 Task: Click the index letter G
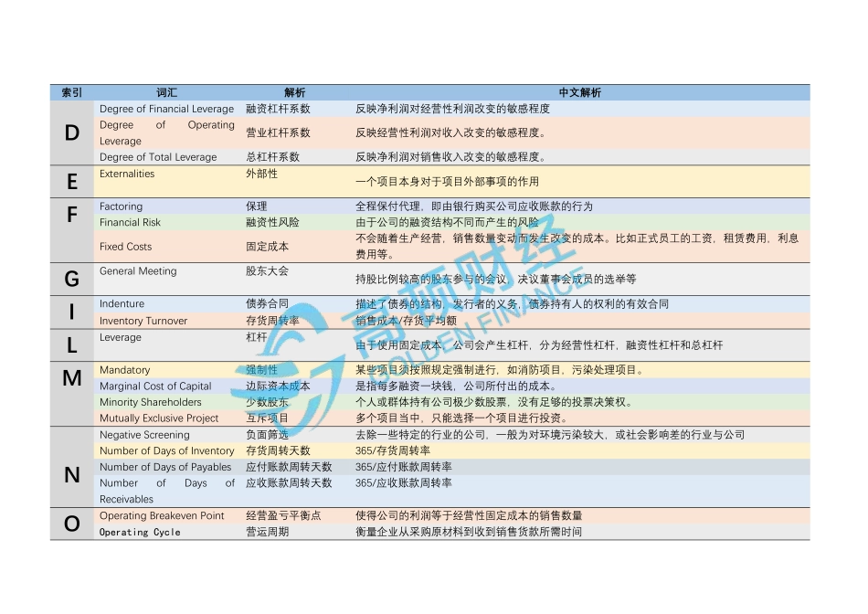72,279
